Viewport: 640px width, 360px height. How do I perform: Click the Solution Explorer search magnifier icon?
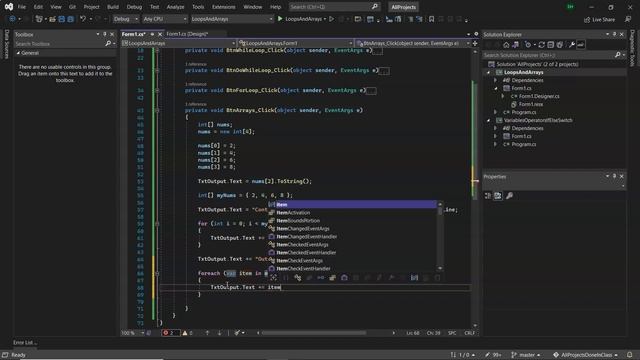pos(618,55)
